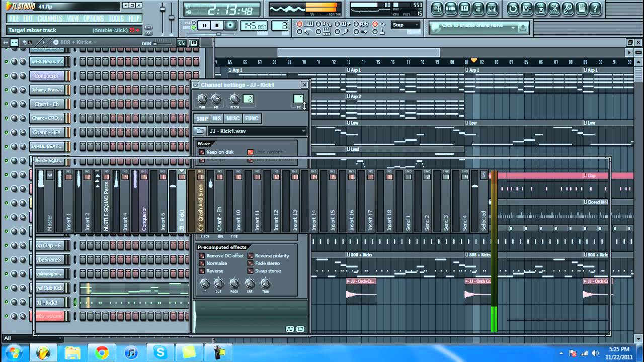Click the tempo display 145.000
Screen dimensions: 644x362
click(254, 26)
